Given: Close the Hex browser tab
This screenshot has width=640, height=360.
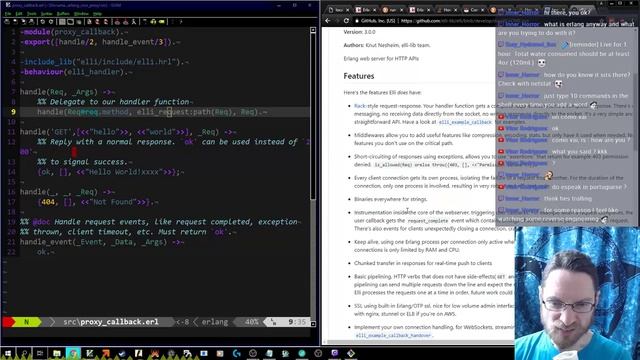Looking at the screenshot, I should click(455, 10).
